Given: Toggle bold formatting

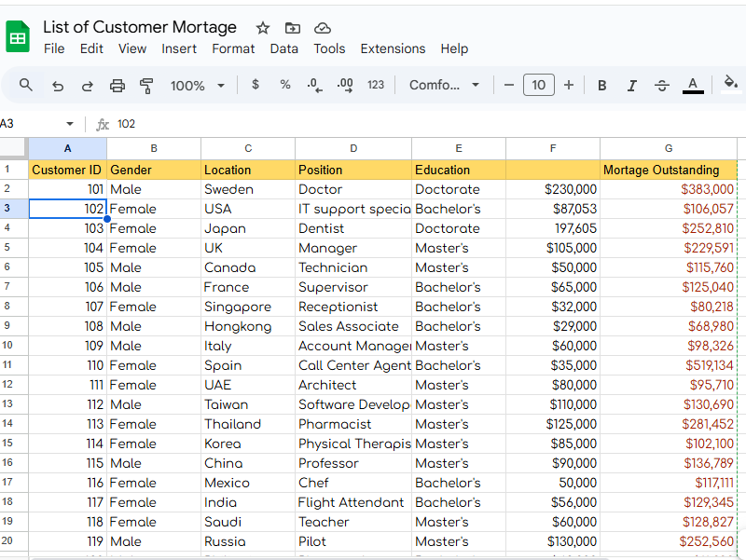Looking at the screenshot, I should 602,86.
